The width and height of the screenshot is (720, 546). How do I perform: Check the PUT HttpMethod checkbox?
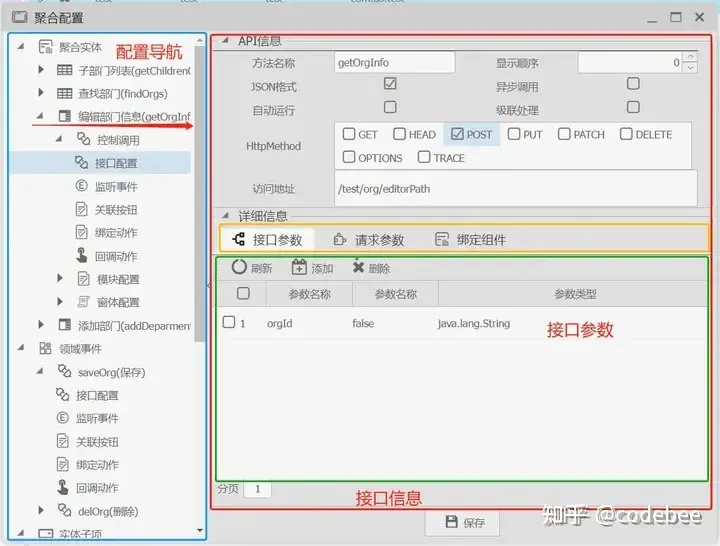(514, 134)
